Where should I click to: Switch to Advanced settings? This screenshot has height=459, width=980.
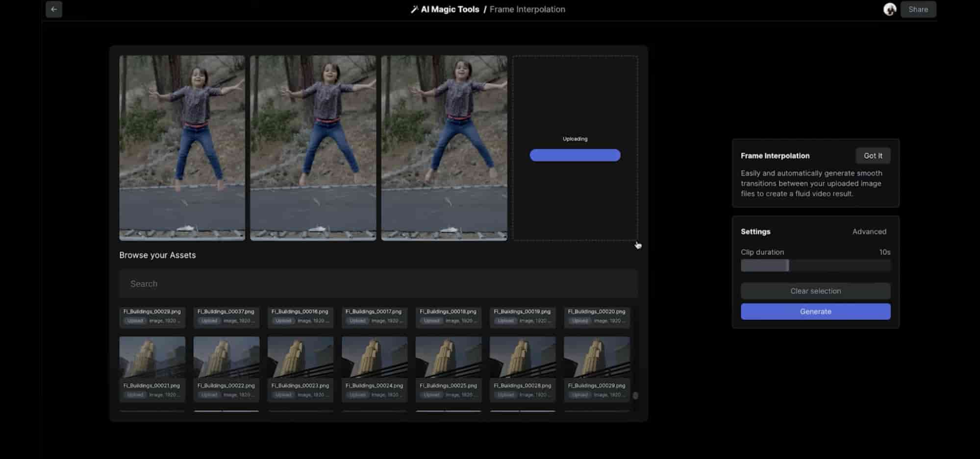pos(869,232)
